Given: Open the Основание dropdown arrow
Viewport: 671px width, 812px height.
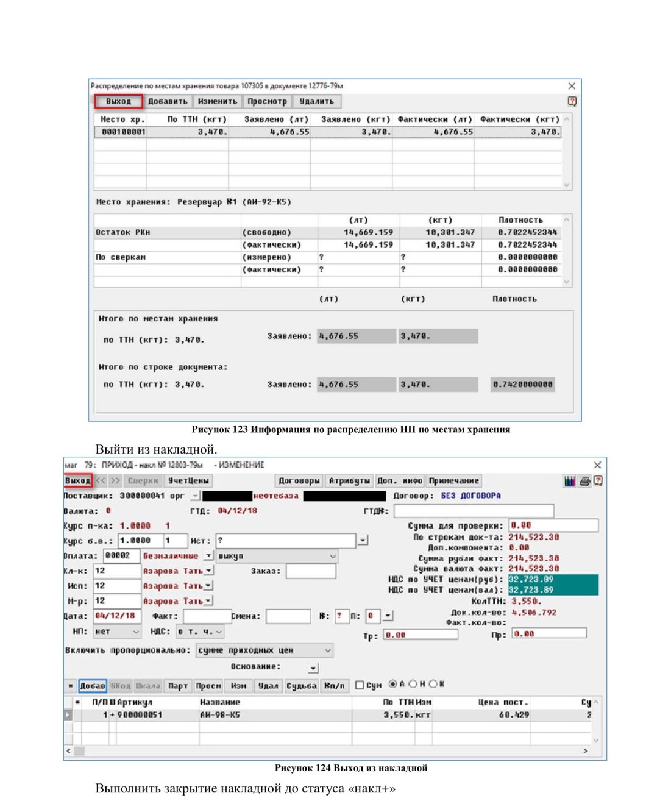Looking at the screenshot, I should coord(313,668).
